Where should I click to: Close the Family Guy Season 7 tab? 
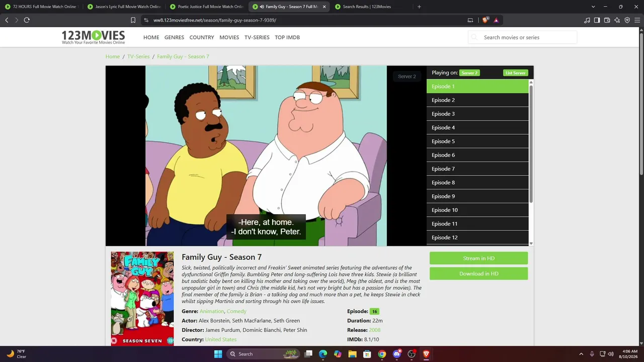[324, 7]
